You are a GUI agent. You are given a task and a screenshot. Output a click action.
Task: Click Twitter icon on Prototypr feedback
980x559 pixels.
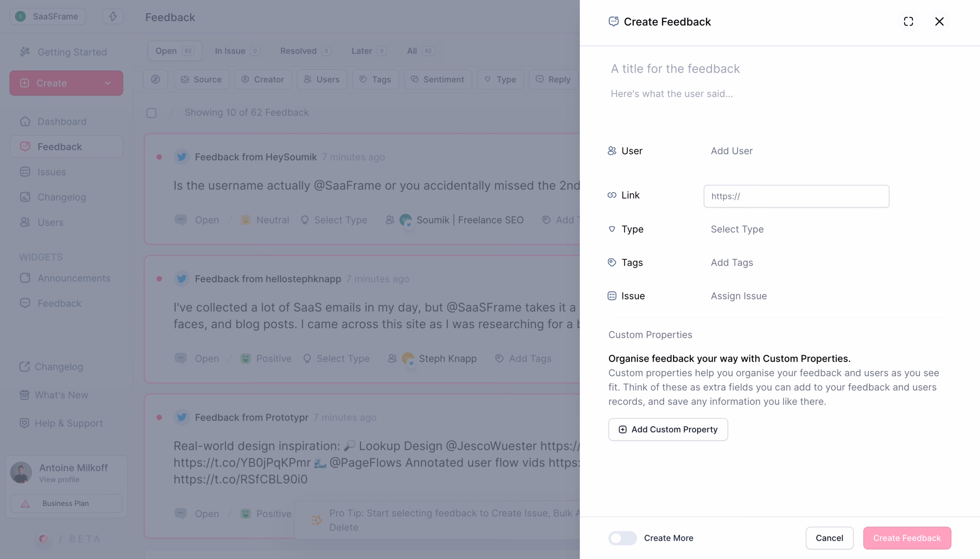182,417
